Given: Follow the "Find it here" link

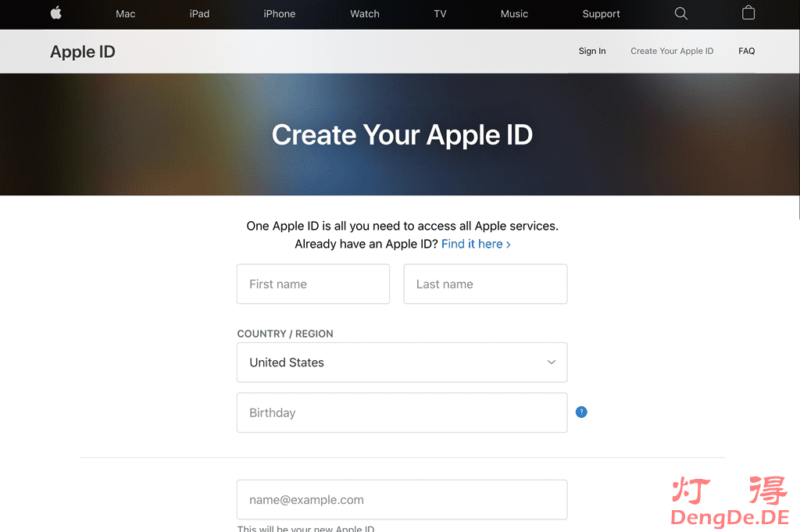Looking at the screenshot, I should (x=476, y=244).
